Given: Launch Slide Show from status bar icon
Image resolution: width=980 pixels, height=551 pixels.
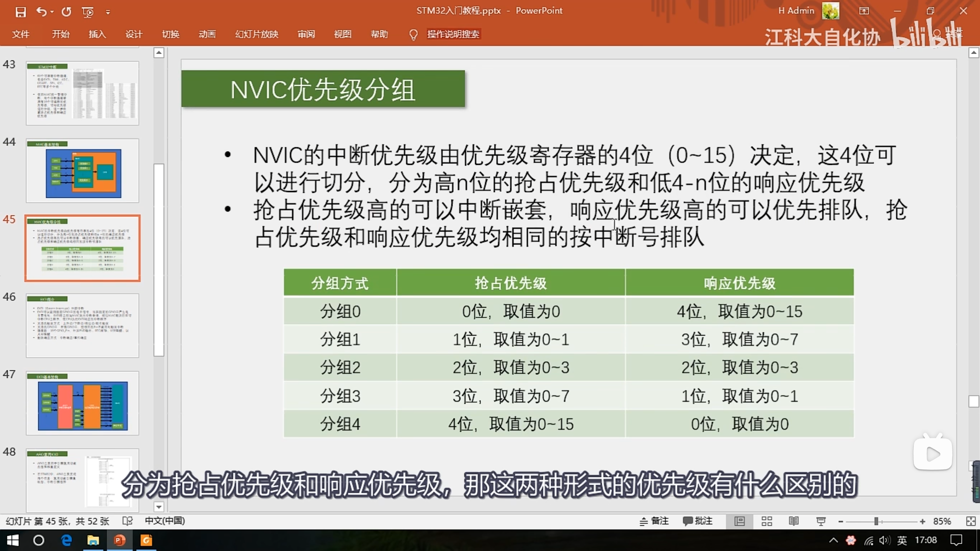Looking at the screenshot, I should pyautogui.click(x=821, y=521).
